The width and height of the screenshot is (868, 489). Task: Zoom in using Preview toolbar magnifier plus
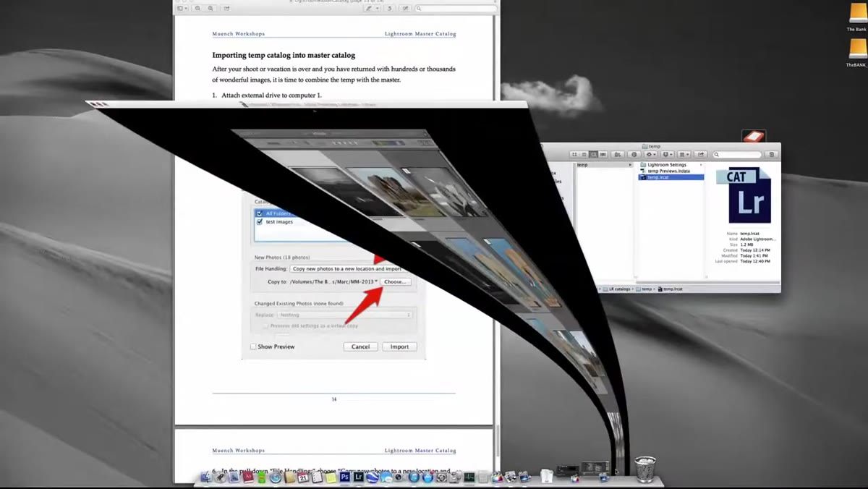click(x=210, y=8)
